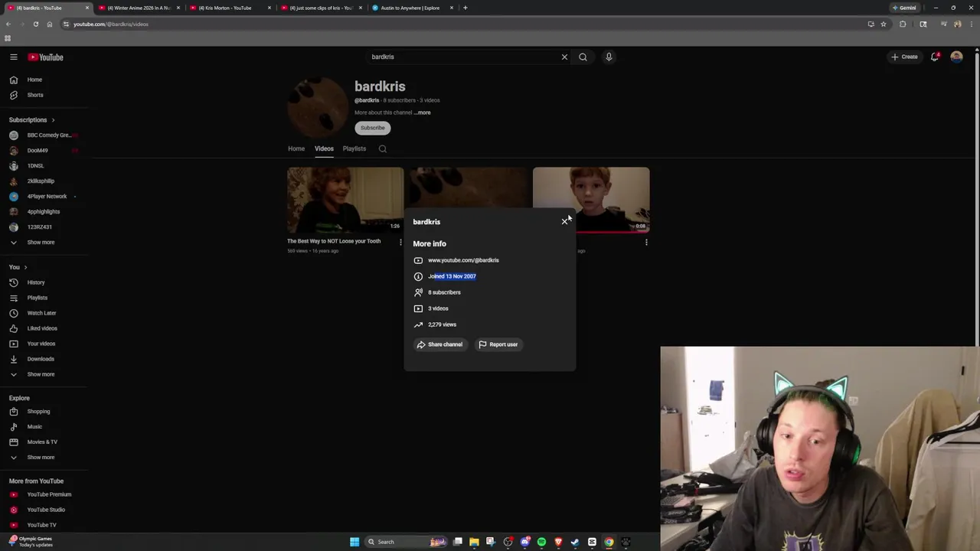Expand channel description with ...more
980x551 pixels.
[423, 112]
